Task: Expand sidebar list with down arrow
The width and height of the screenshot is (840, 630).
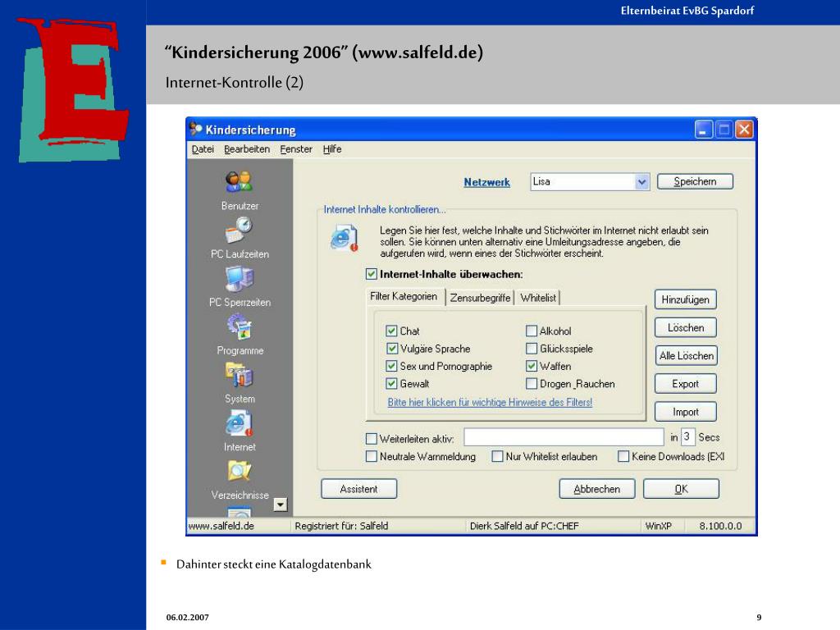Action: pos(281,504)
